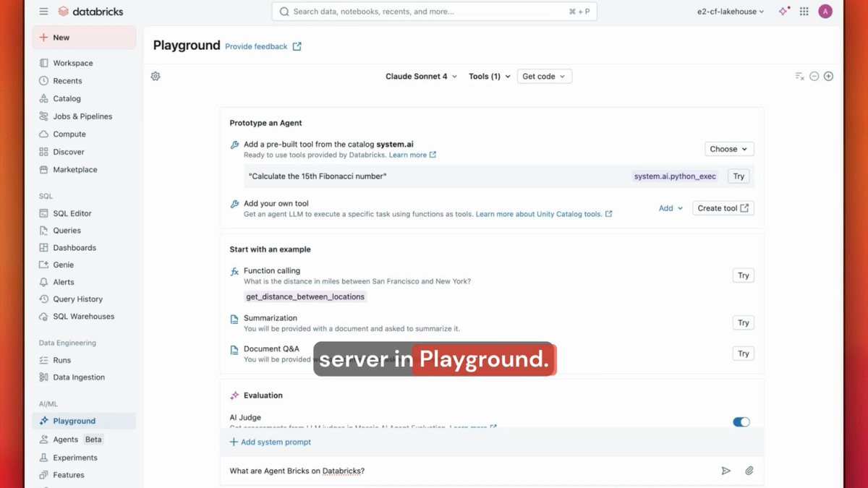
Task: Remove an endpoint with the minus icon
Action: [814, 76]
